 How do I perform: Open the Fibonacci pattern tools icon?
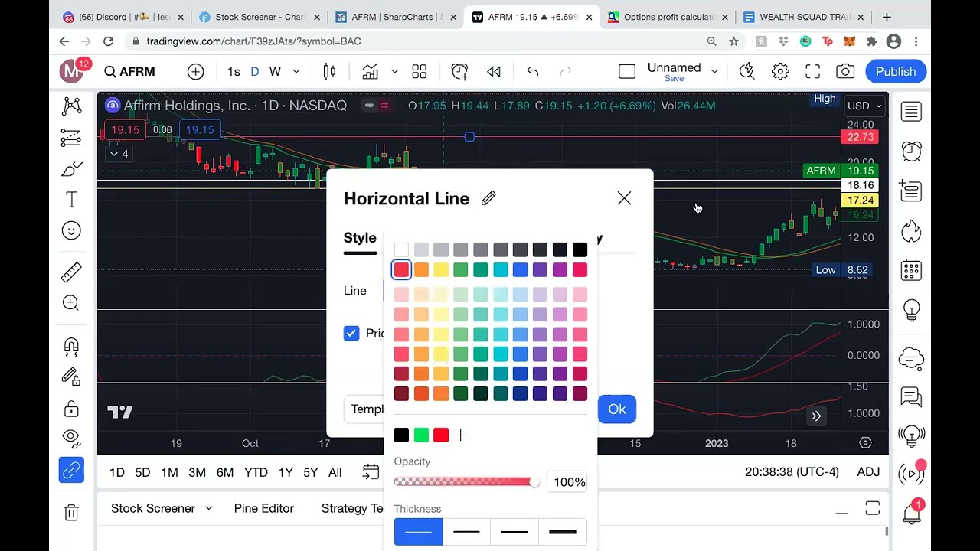click(x=71, y=138)
